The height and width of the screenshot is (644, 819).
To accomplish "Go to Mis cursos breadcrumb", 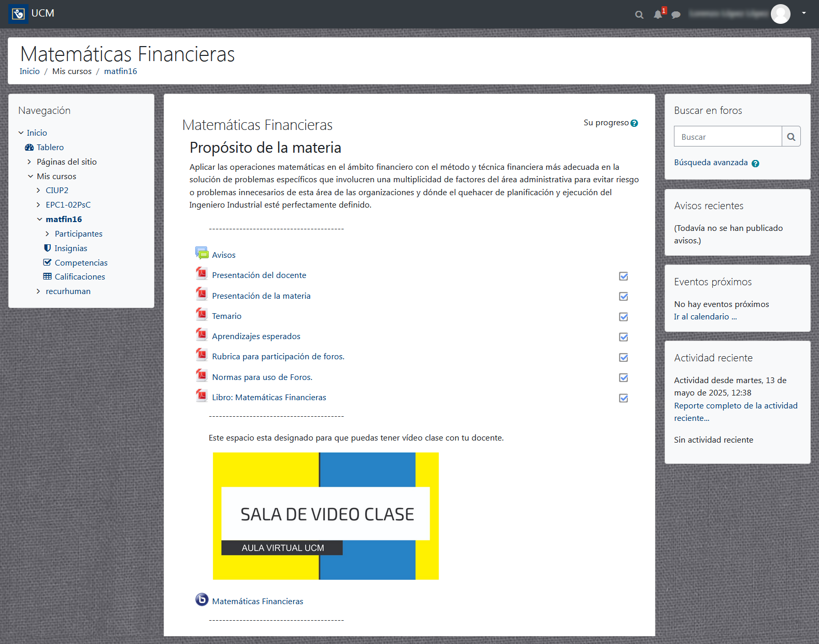I will click(x=72, y=71).
